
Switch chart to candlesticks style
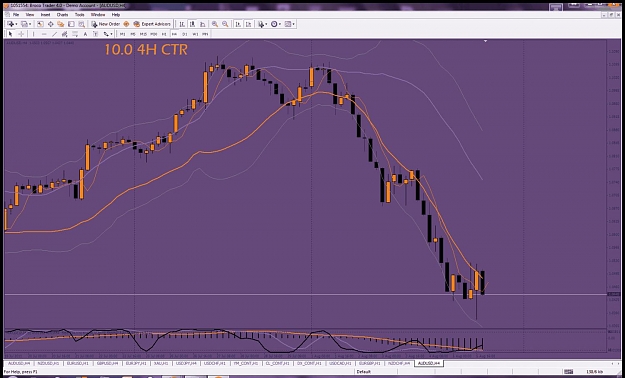pyautogui.click(x=192, y=24)
